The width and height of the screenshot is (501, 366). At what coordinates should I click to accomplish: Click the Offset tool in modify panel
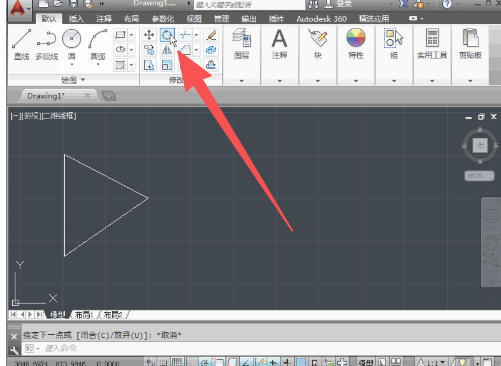[x=211, y=65]
